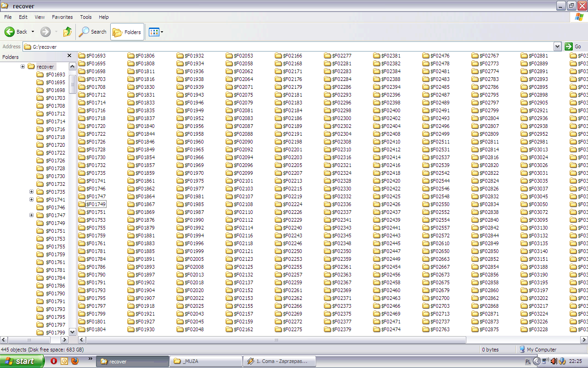
Task: Select folder $F02048 in the file list
Action: coord(190,329)
